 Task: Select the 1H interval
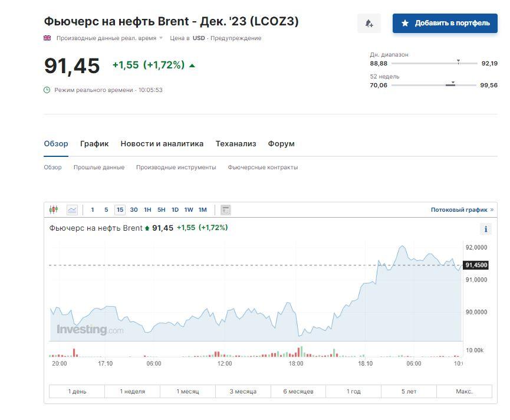(147, 210)
